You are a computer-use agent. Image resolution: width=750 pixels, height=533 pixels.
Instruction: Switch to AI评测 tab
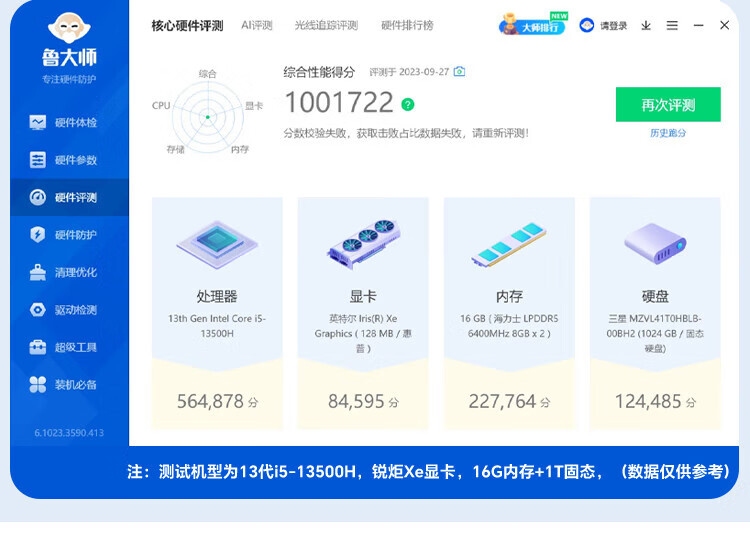pos(257,25)
